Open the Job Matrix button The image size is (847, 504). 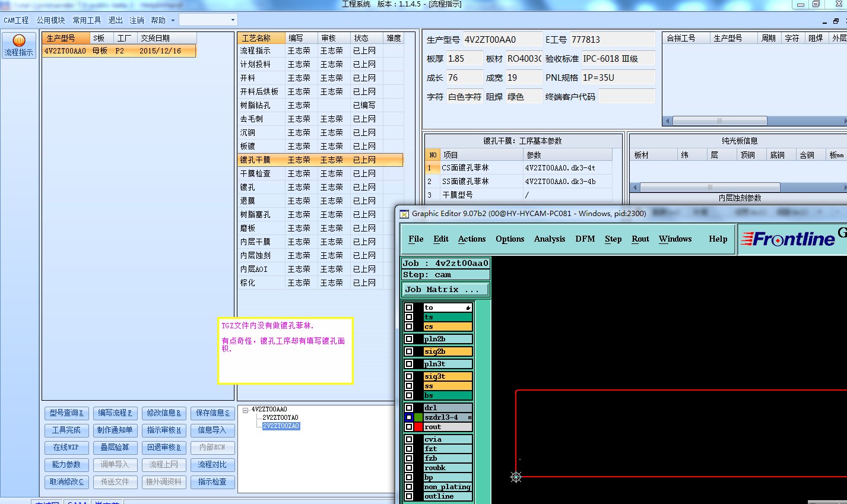pos(446,289)
